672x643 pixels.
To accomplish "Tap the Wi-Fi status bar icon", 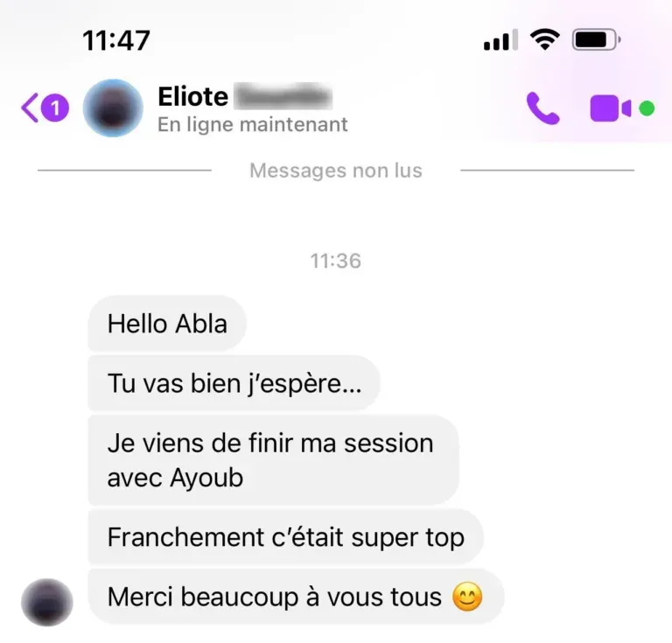I will [545, 40].
